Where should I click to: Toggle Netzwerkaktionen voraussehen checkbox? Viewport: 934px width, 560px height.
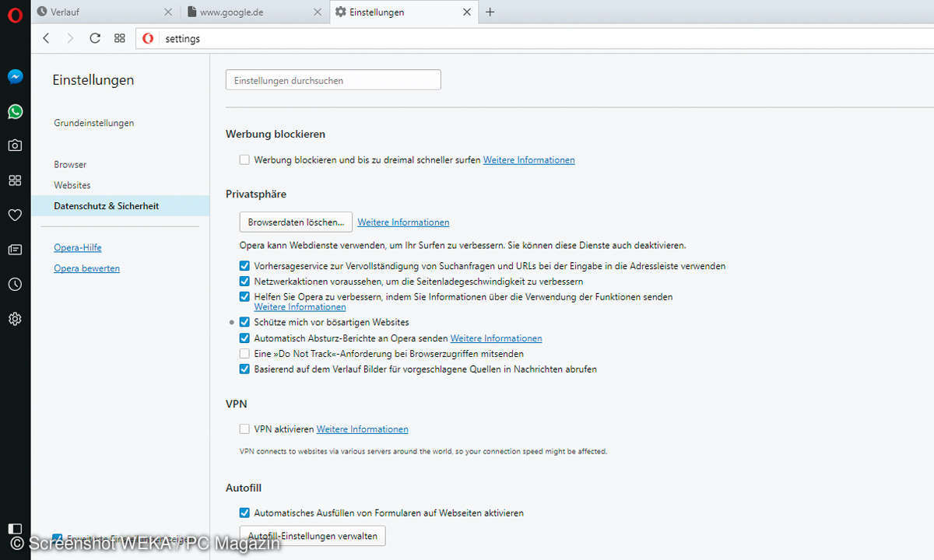pyautogui.click(x=244, y=281)
